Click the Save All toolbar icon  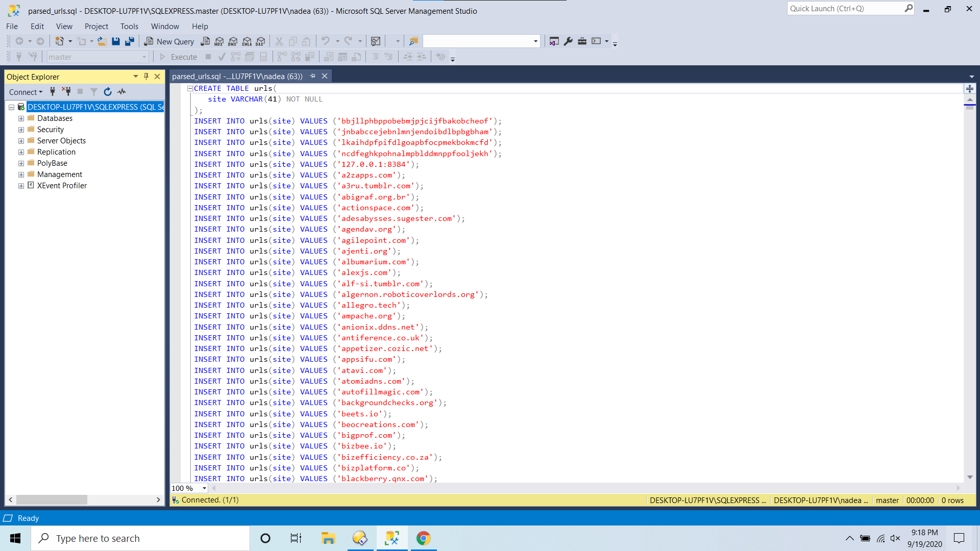[130, 41]
